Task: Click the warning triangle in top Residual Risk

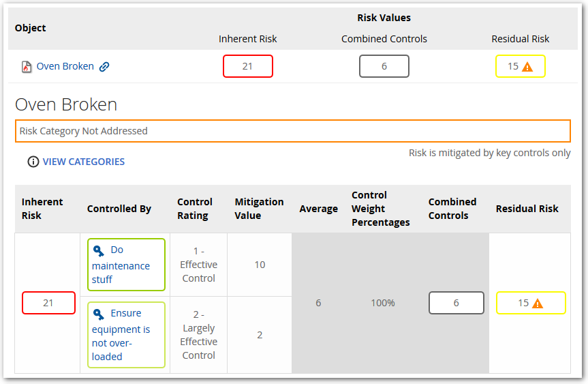Action: pos(527,67)
